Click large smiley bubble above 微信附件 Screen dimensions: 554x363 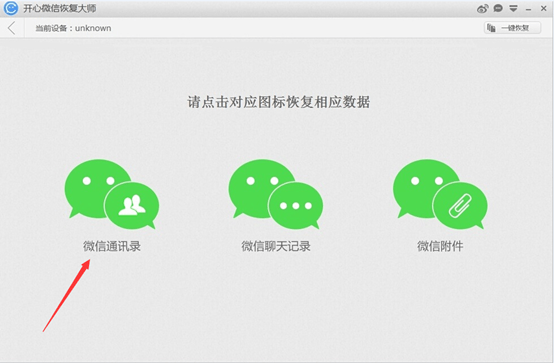pos(426,188)
